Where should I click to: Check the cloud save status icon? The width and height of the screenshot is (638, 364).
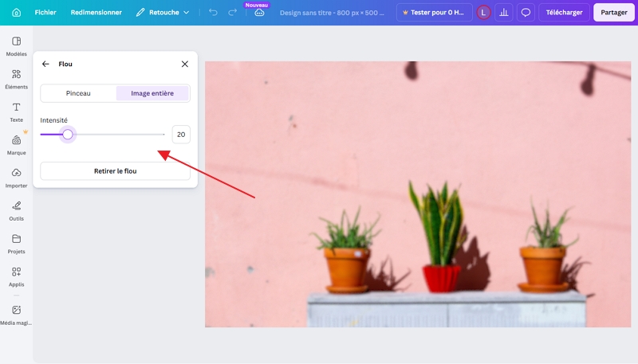259,13
